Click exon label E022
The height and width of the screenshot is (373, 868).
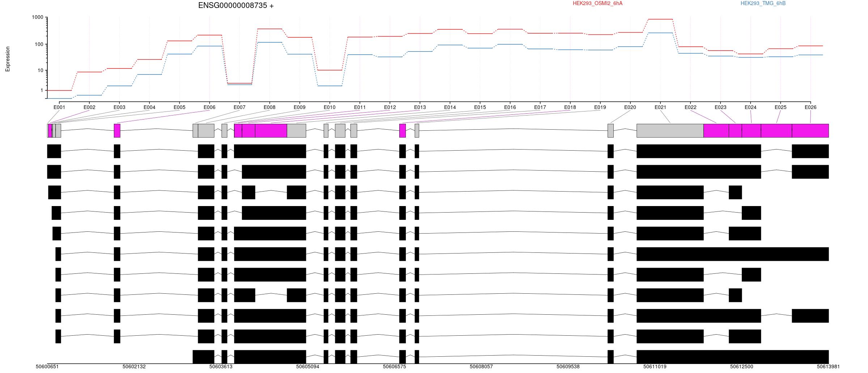[x=690, y=107]
